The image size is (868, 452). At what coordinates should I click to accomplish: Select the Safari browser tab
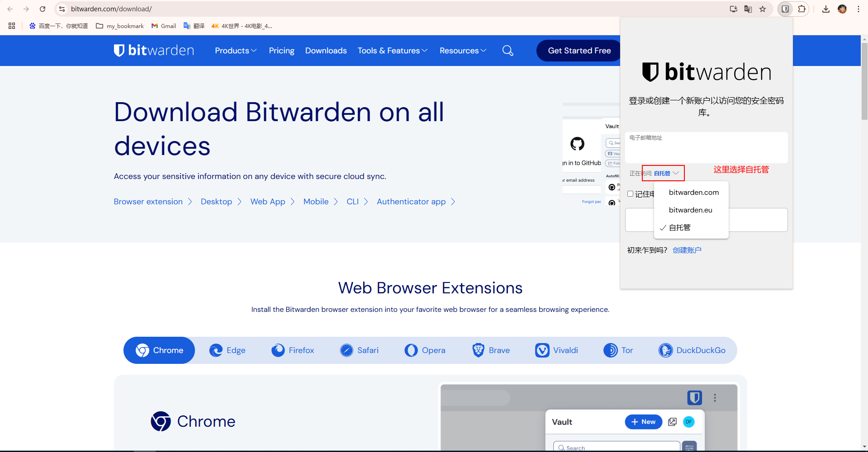(x=359, y=350)
